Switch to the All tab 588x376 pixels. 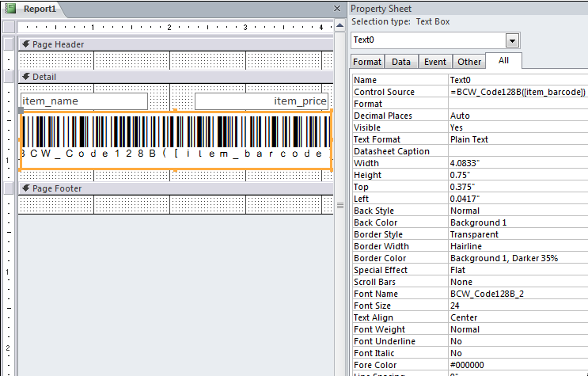[503, 61]
